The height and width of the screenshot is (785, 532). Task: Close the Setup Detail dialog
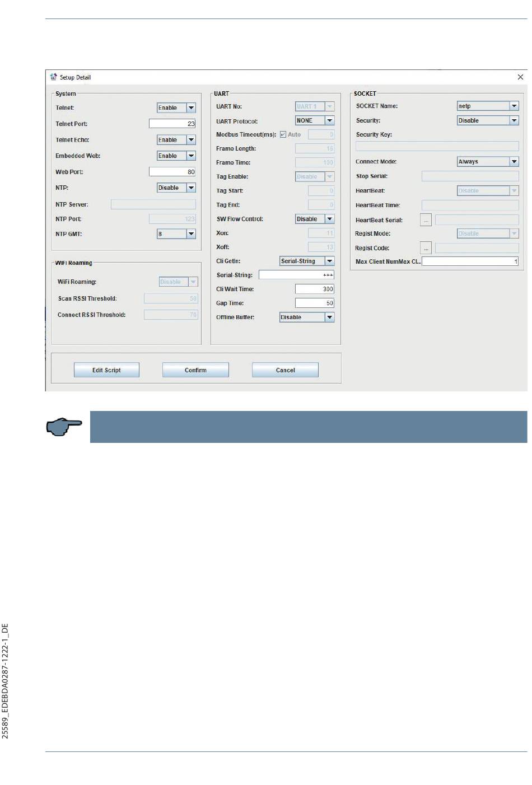click(x=520, y=77)
